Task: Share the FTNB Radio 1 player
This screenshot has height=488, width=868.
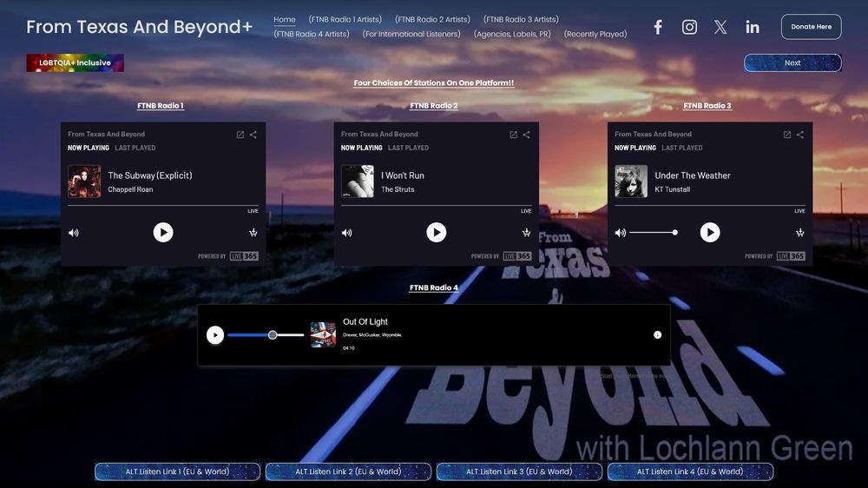Action: 253,135
